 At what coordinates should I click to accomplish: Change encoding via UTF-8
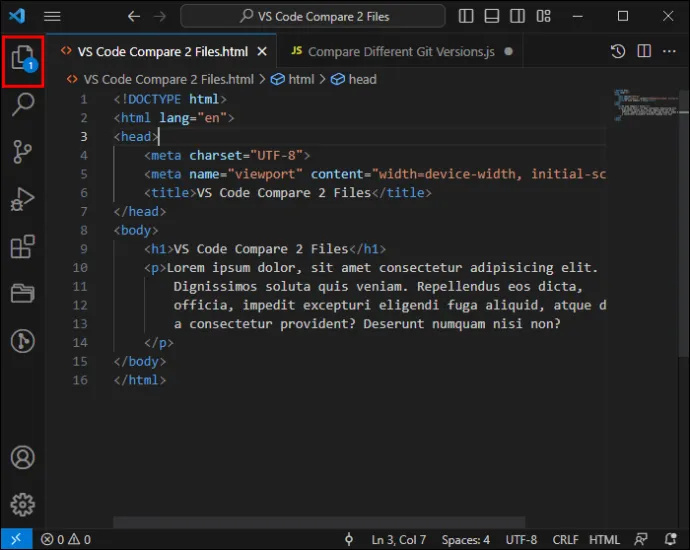coord(521,539)
